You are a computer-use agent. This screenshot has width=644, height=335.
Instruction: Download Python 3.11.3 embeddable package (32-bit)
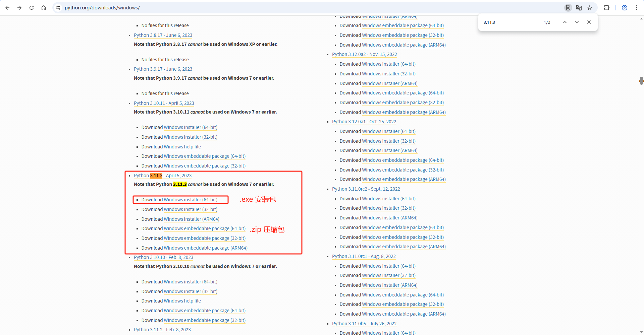[205, 238]
